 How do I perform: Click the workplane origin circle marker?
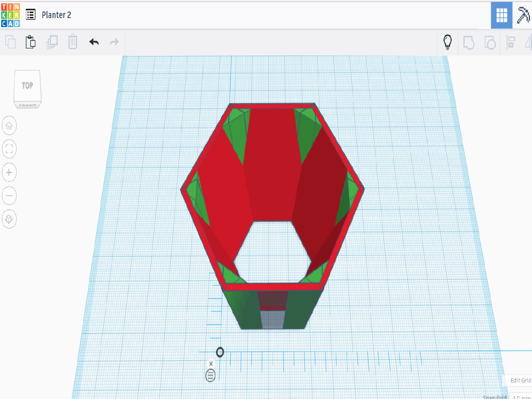click(220, 352)
